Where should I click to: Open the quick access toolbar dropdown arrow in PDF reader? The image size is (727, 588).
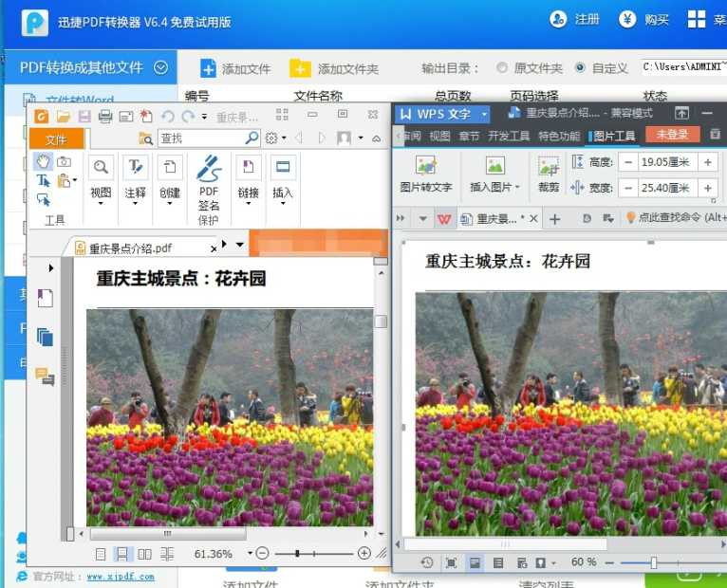pyautogui.click(x=204, y=117)
